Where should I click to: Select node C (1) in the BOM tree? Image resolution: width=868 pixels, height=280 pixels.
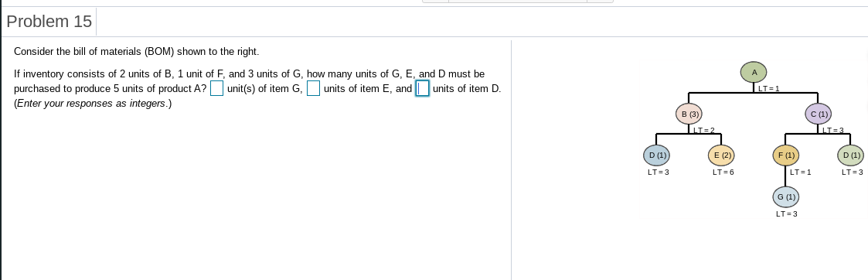pos(819,114)
